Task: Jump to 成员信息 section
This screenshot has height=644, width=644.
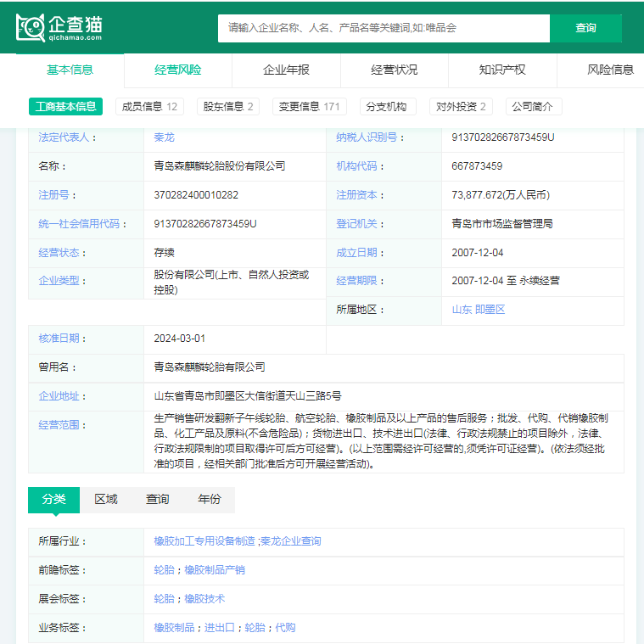Action: (x=149, y=107)
